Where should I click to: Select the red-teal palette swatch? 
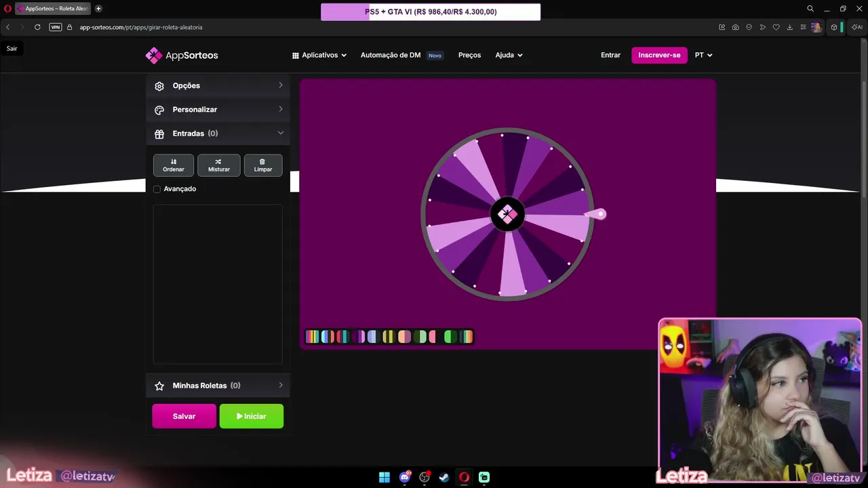tap(342, 337)
